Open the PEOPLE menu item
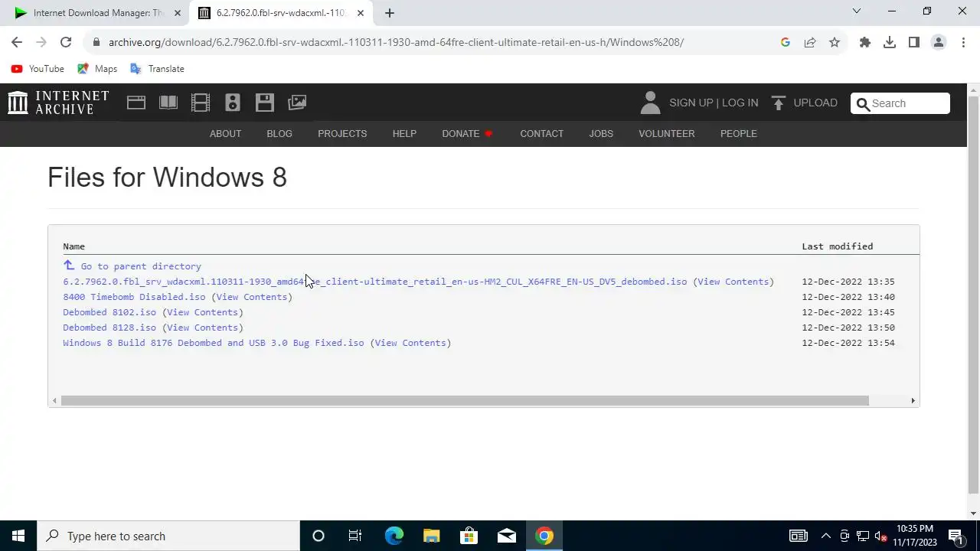This screenshot has height=551, width=980. point(738,133)
